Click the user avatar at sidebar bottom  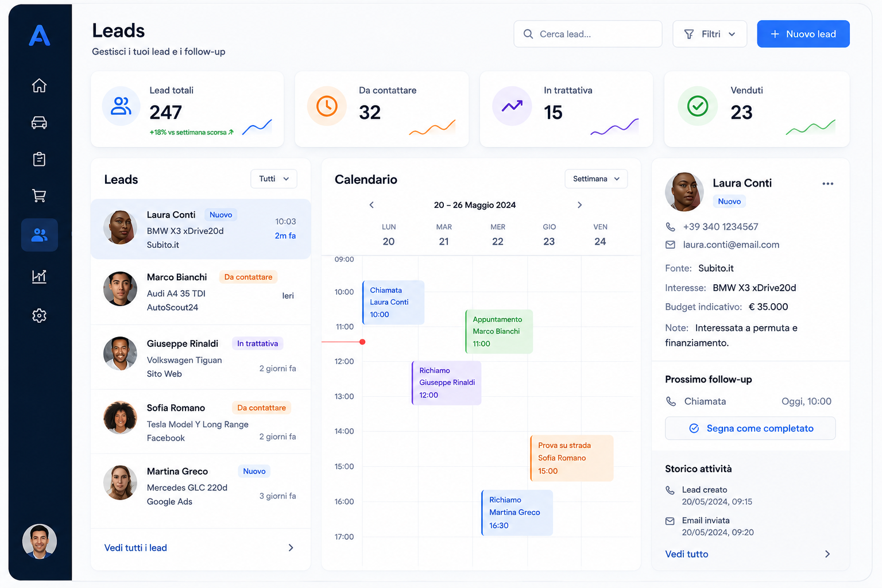pos(40,541)
